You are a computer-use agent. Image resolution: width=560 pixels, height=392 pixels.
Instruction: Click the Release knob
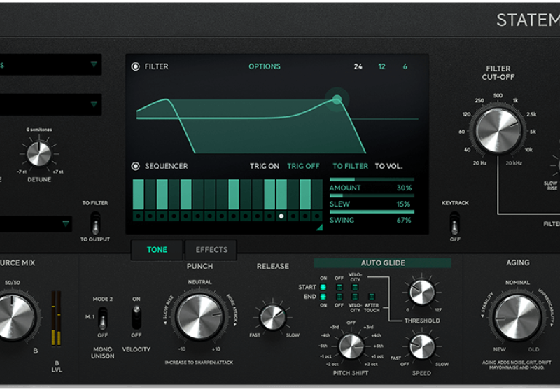pyautogui.click(x=273, y=316)
